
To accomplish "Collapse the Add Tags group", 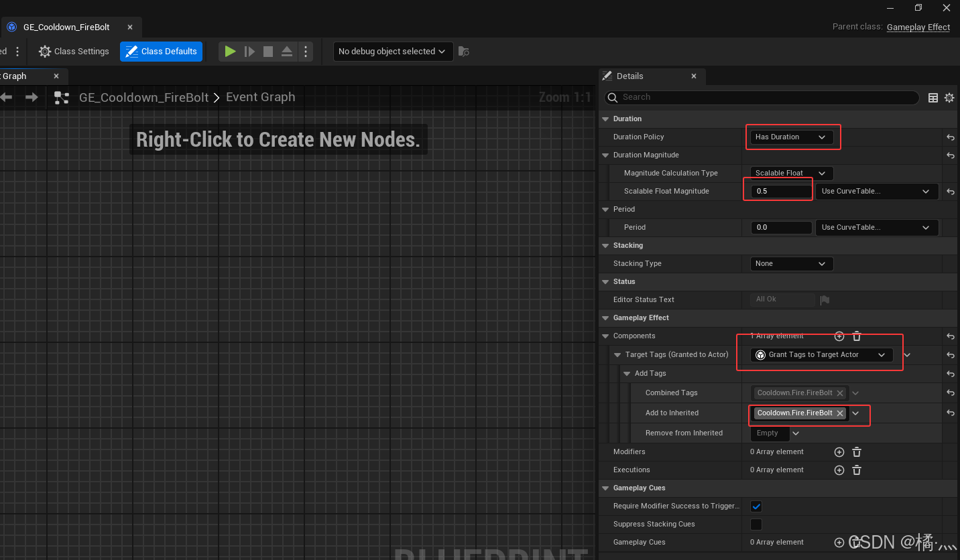I will point(627,374).
